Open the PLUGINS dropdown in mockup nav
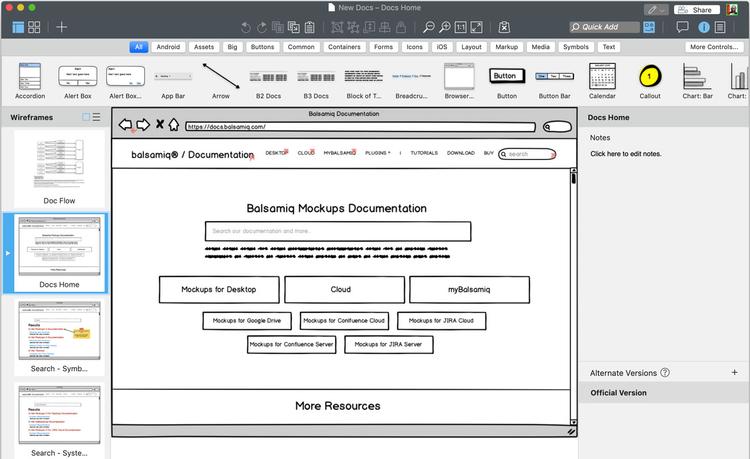750x459 pixels. pos(377,153)
